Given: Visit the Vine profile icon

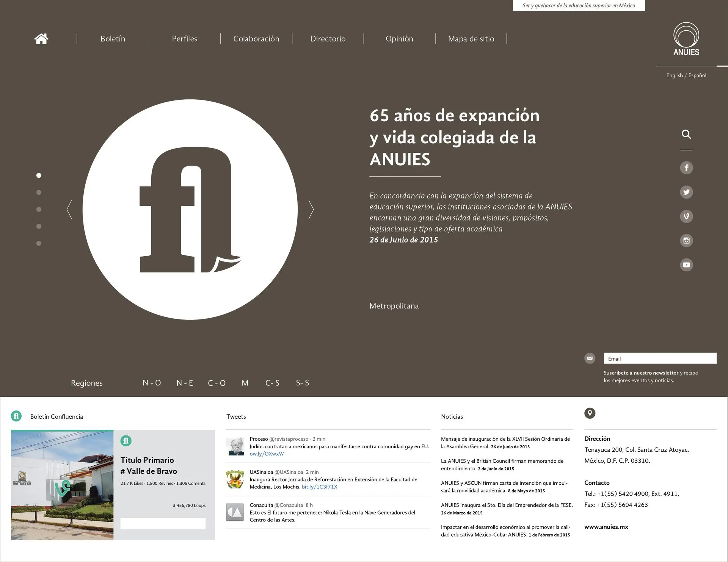Looking at the screenshot, I should pyautogui.click(x=686, y=216).
